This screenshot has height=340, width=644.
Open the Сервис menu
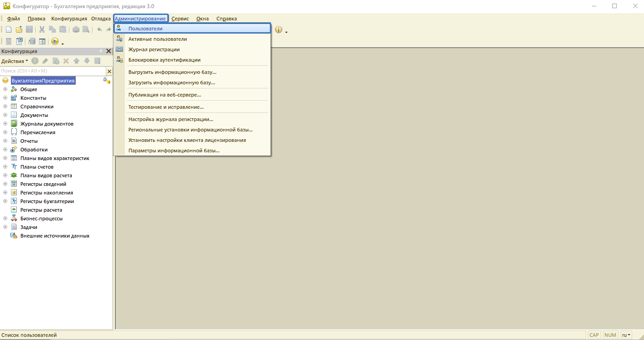pos(180,19)
